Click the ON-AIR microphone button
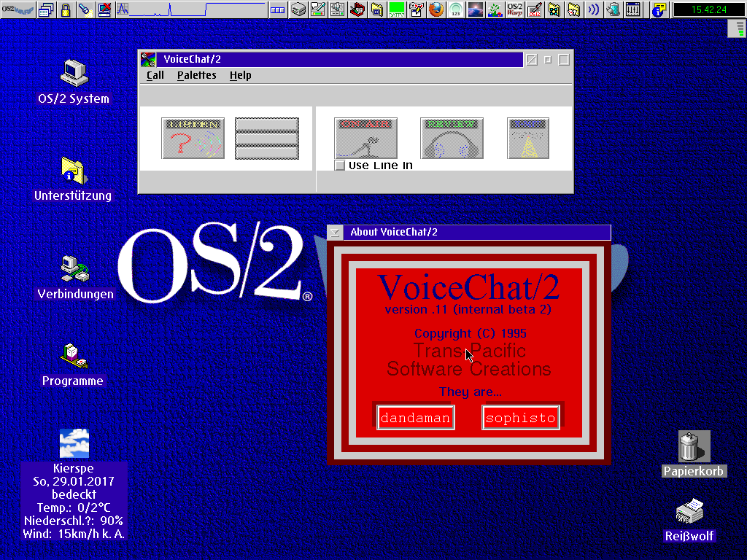Viewport: 747px width, 560px height. (366, 138)
